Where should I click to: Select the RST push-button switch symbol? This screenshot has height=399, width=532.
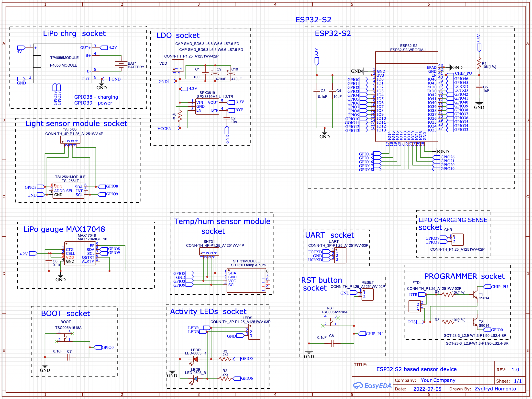coord(331,322)
